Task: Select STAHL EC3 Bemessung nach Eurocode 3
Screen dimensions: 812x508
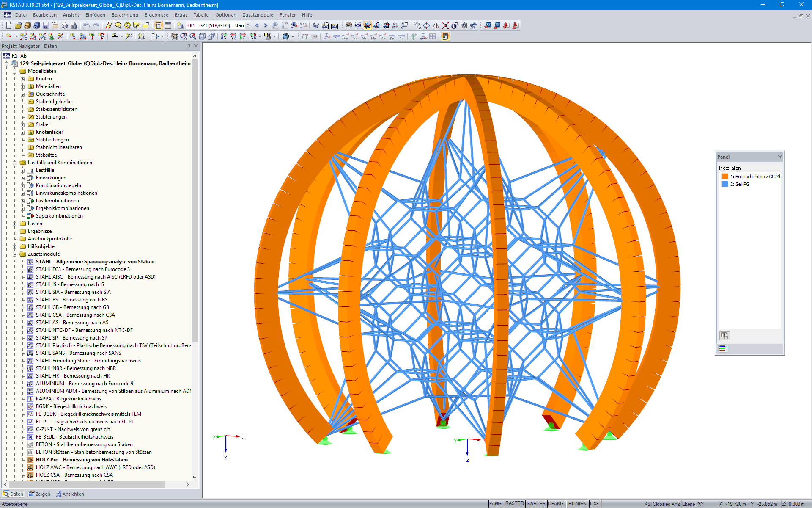Action: click(x=82, y=269)
